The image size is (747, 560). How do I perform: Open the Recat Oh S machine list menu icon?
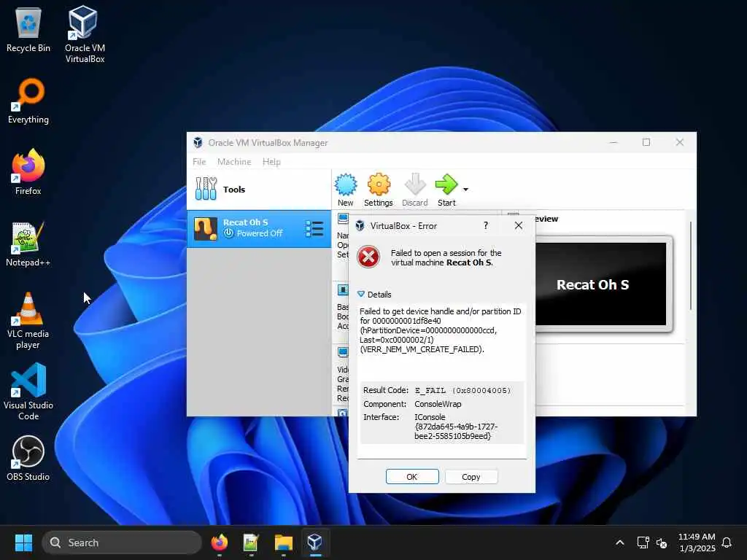pos(314,228)
